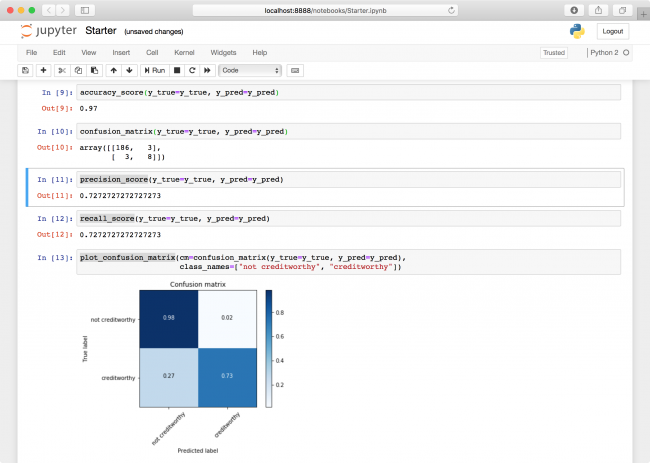This screenshot has height=463, width=650.
Task: Click the Out[11] precision value
Action: (x=120, y=196)
